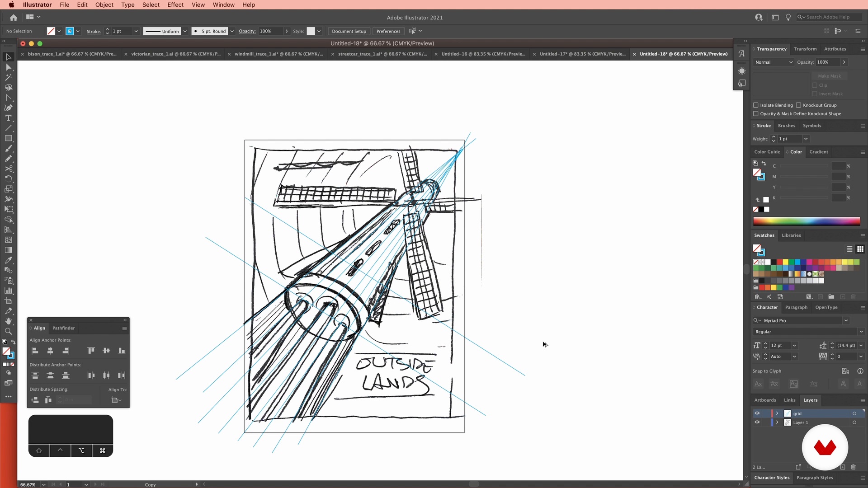Switch to windmill_trace_1.ai document tab
This screenshot has height=488, width=868.
click(x=278, y=54)
